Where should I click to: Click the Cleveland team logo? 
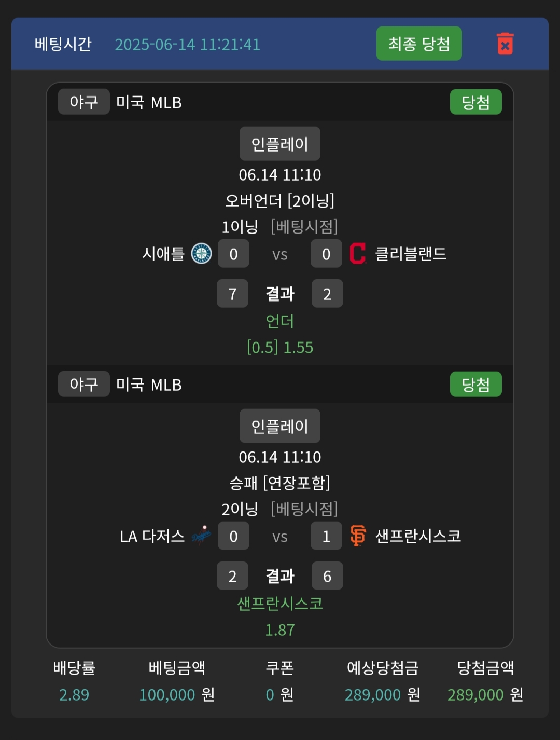(x=358, y=254)
